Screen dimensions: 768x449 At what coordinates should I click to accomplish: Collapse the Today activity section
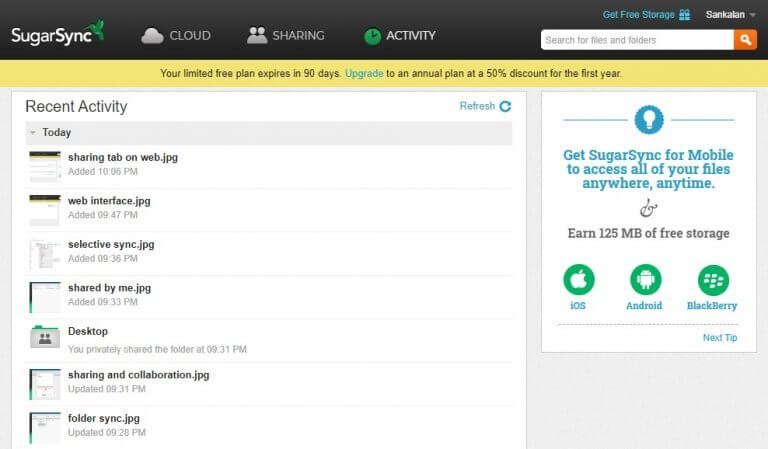tap(33, 133)
